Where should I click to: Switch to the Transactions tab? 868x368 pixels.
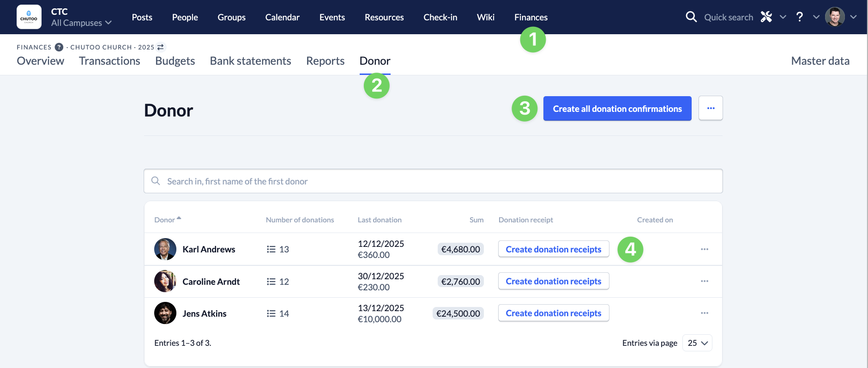tap(109, 61)
